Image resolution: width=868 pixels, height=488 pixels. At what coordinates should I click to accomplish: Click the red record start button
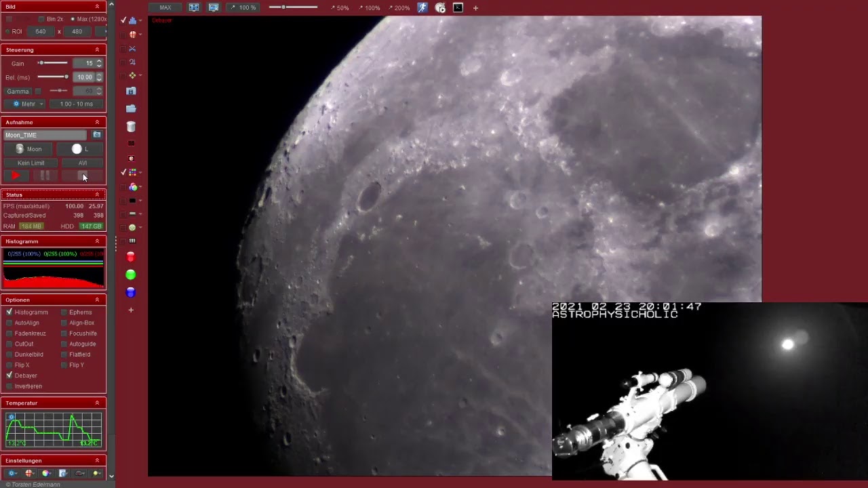pyautogui.click(x=16, y=176)
